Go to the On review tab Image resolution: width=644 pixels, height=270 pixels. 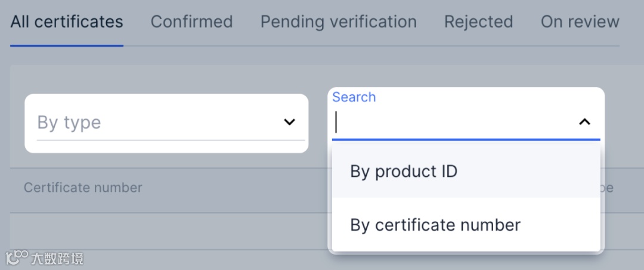click(x=580, y=22)
